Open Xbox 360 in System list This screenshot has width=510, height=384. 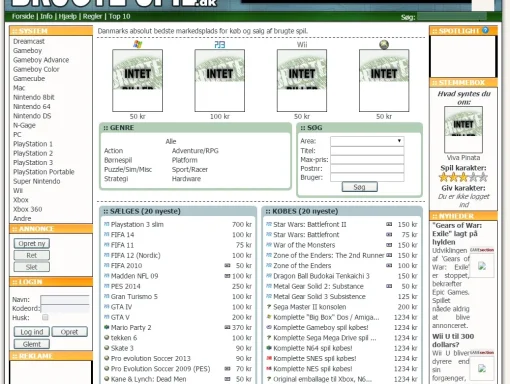point(28,209)
